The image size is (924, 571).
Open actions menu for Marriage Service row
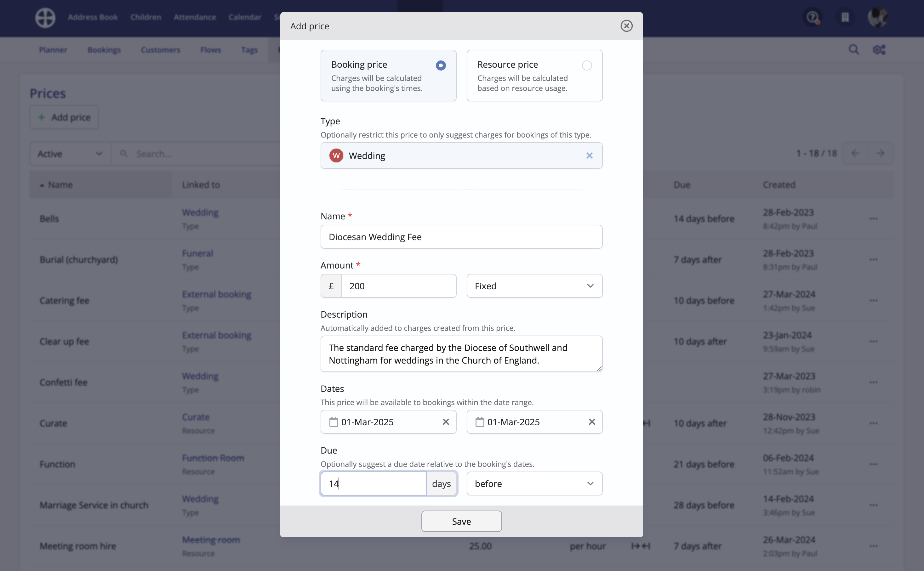[873, 505]
